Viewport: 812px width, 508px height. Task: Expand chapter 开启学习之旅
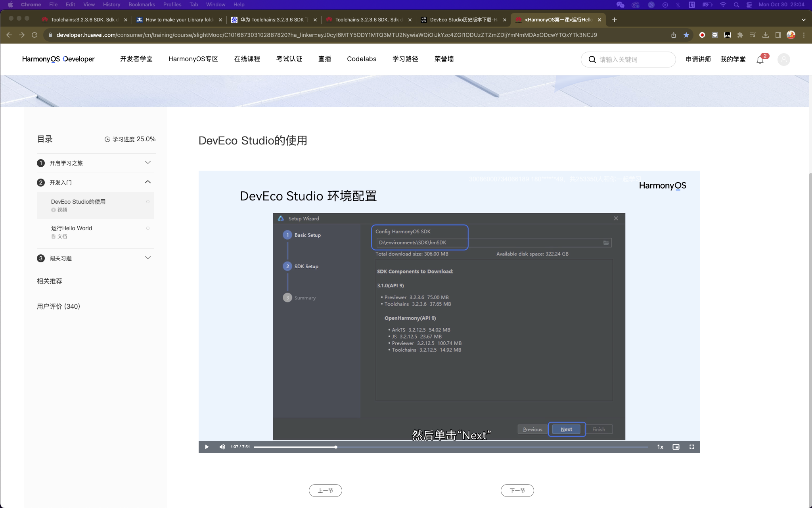[96, 163]
